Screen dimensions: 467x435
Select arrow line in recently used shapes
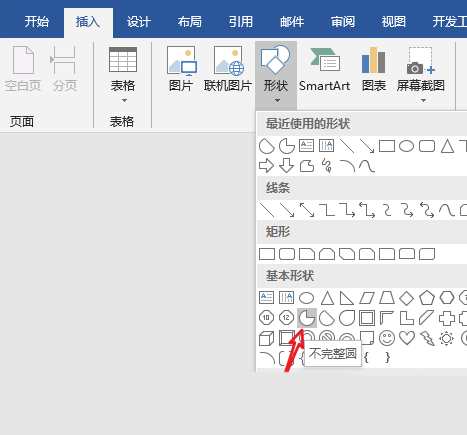click(367, 146)
